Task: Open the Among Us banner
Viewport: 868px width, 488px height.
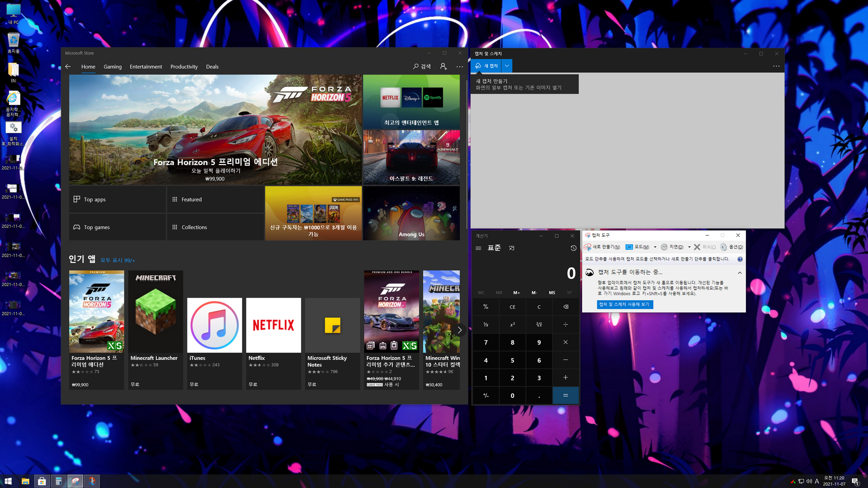Action: pyautogui.click(x=411, y=213)
